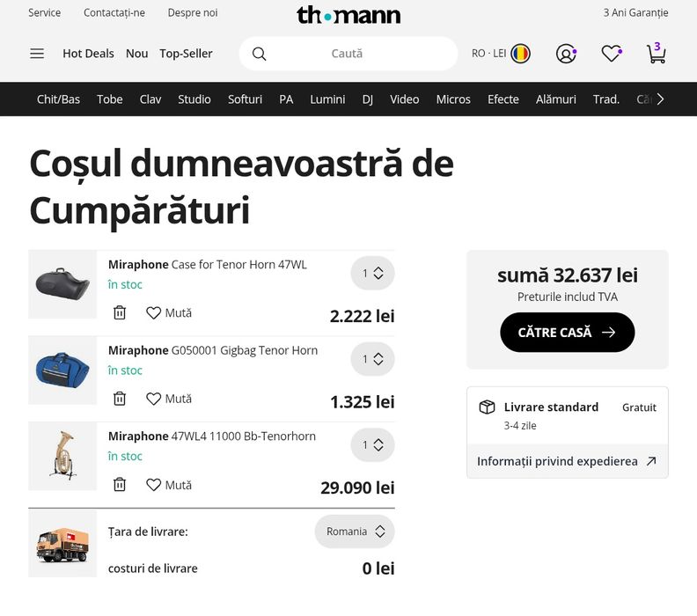Click the CĂTRE CASĂ checkout button
The image size is (697, 616).
[567, 333]
